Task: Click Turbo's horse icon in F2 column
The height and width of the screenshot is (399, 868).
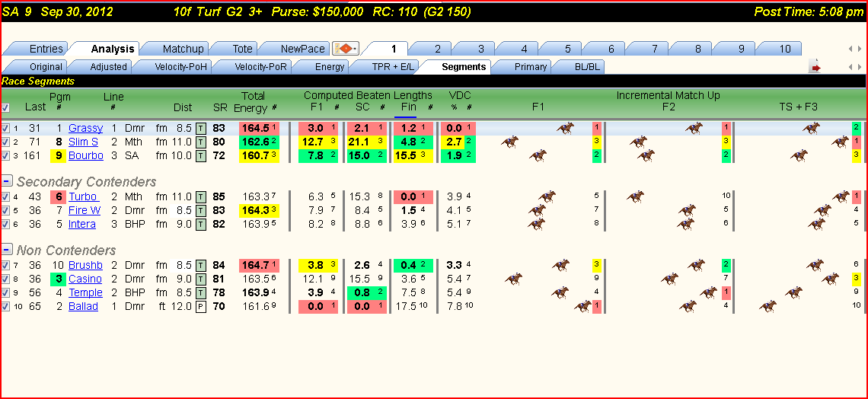Action: click(636, 196)
